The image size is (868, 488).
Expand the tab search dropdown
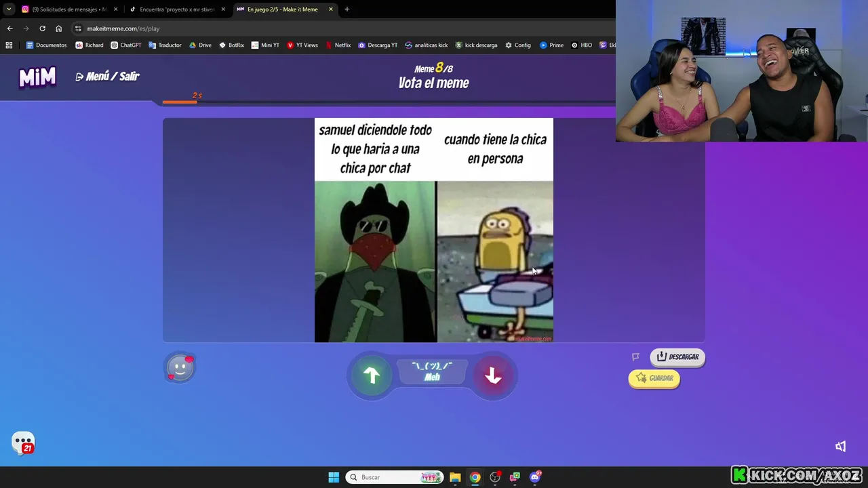click(9, 9)
